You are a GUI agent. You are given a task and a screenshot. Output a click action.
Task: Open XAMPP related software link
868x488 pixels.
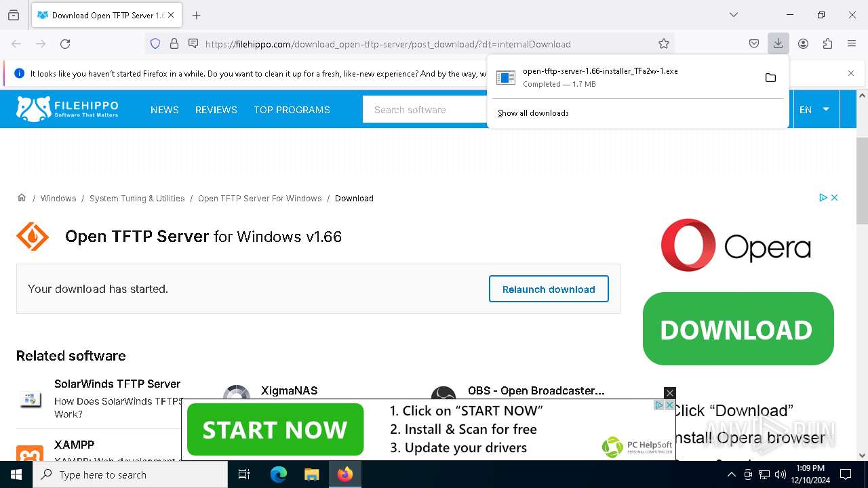pos(75,445)
